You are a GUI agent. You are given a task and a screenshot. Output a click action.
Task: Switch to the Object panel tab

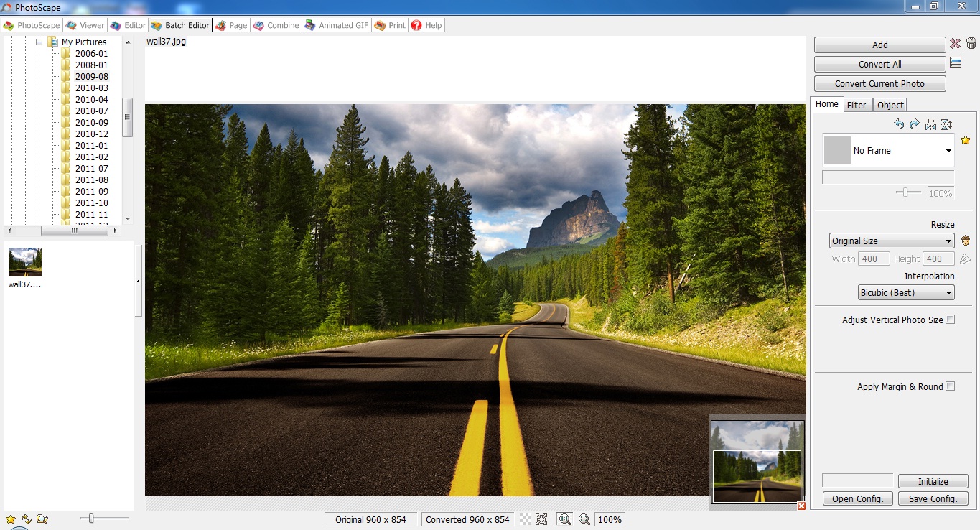click(890, 105)
